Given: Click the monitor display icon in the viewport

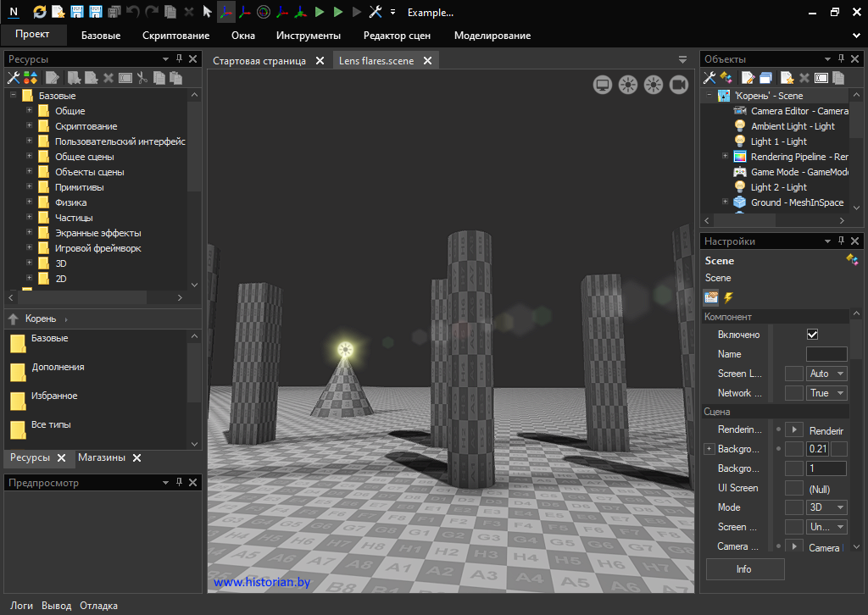Looking at the screenshot, I should pos(603,84).
